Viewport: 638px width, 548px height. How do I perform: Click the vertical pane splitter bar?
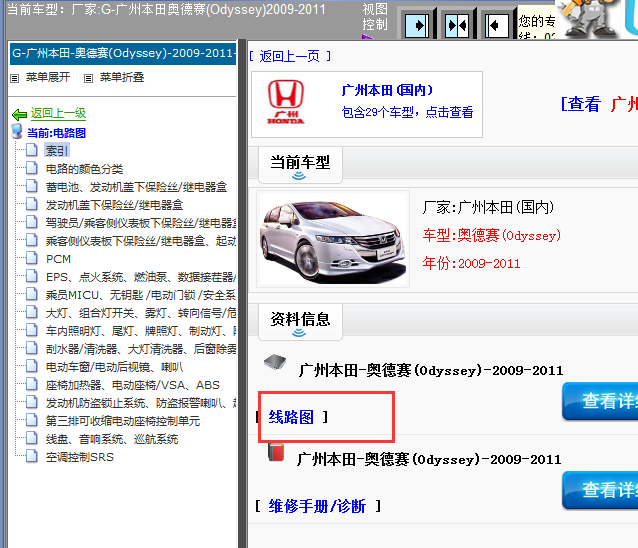[x=243, y=293]
